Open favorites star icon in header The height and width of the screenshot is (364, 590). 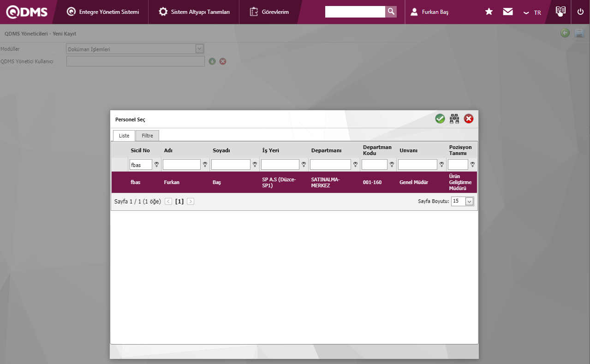489,12
